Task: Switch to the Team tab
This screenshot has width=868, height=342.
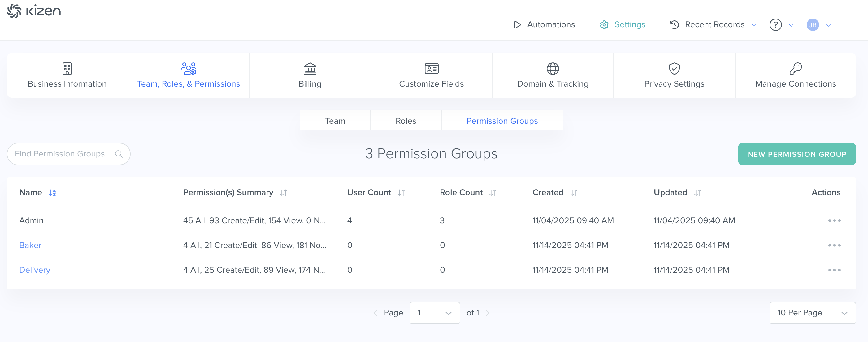Action: click(335, 121)
